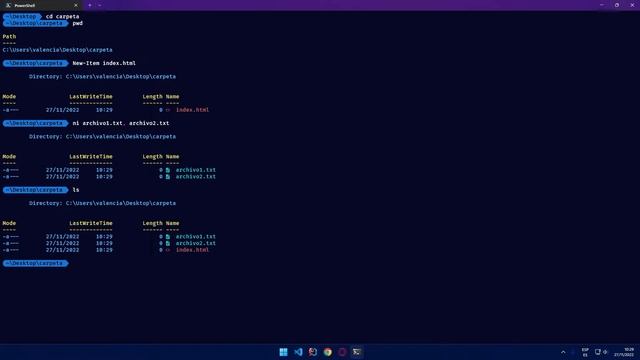Image resolution: width=640 pixels, height=360 pixels.
Task: Open the ESP language switcher
Action: [x=585, y=352]
